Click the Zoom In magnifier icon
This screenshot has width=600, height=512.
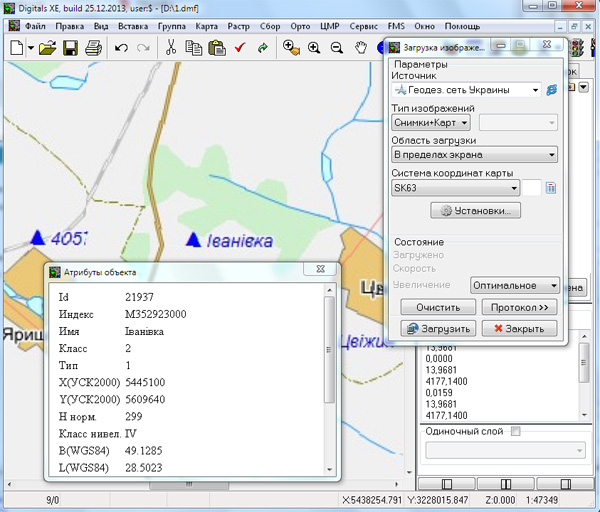(x=314, y=47)
